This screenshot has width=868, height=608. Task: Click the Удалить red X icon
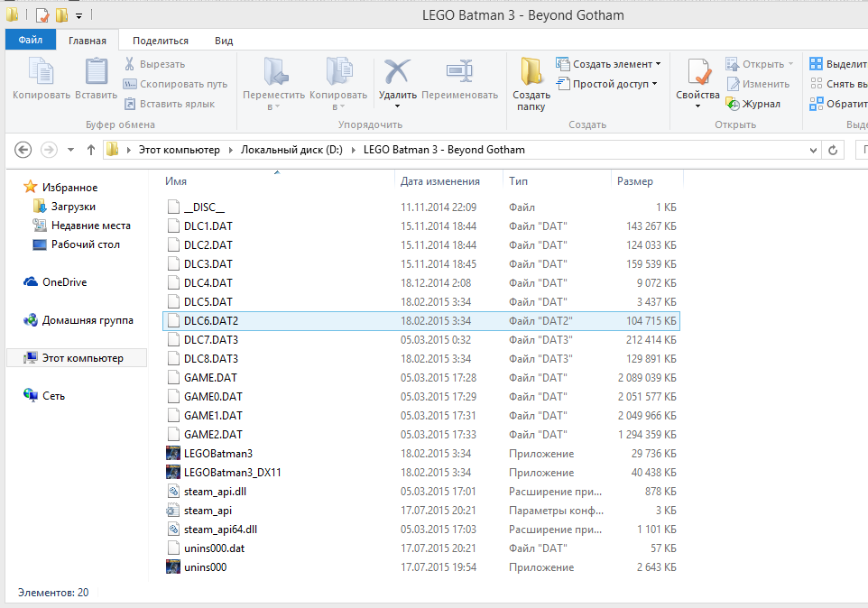pyautogui.click(x=397, y=73)
